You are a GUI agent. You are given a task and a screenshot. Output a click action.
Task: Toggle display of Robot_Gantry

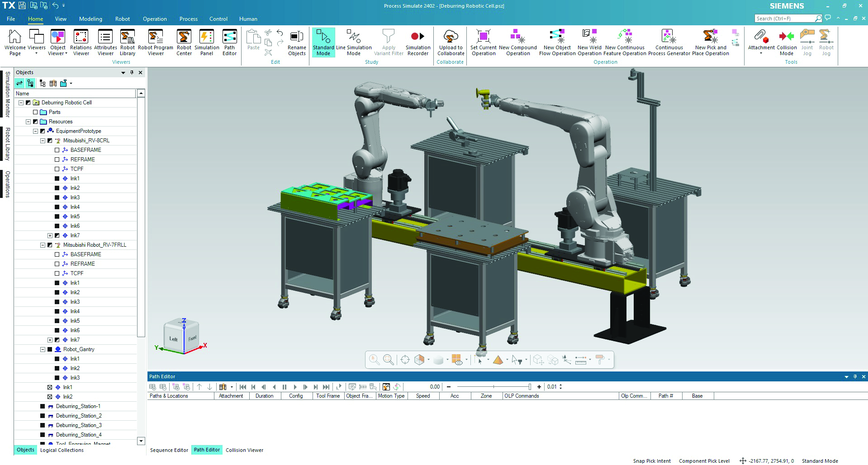50,349
